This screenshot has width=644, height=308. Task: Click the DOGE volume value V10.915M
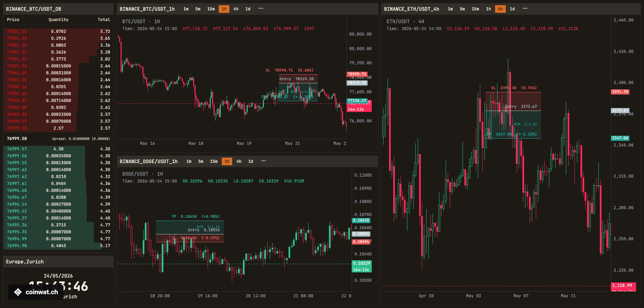[x=294, y=181]
